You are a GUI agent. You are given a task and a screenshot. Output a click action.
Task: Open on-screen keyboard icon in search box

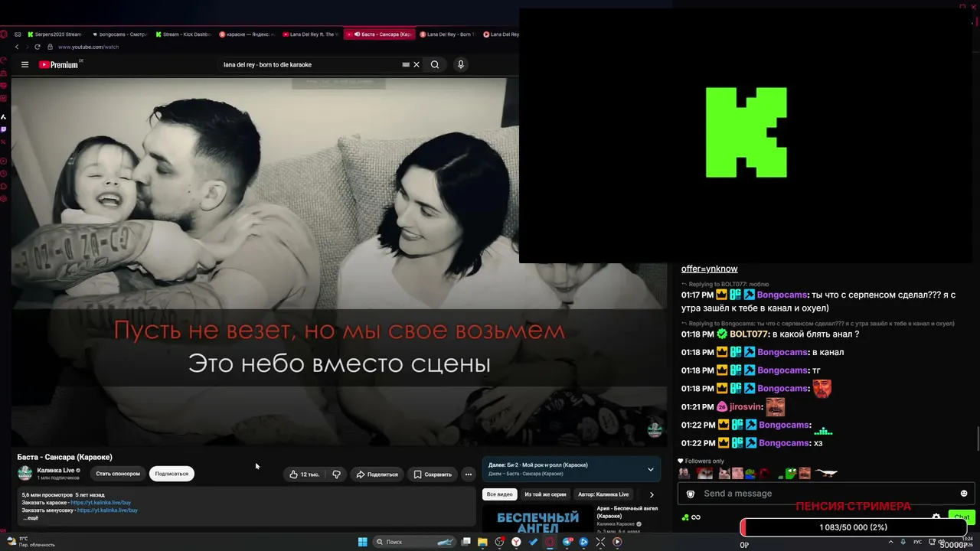click(x=406, y=65)
